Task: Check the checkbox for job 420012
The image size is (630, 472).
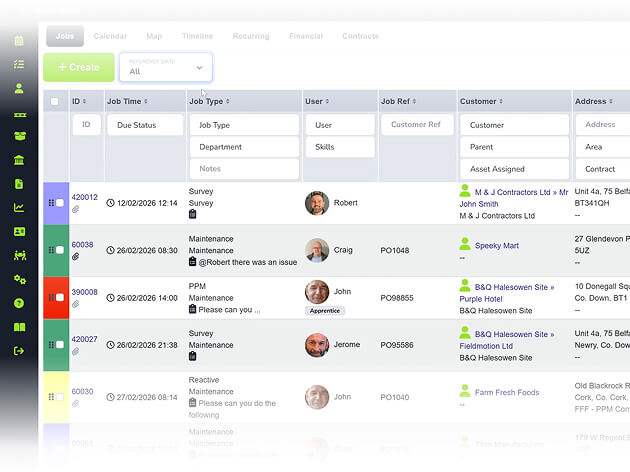Action: click(x=60, y=203)
